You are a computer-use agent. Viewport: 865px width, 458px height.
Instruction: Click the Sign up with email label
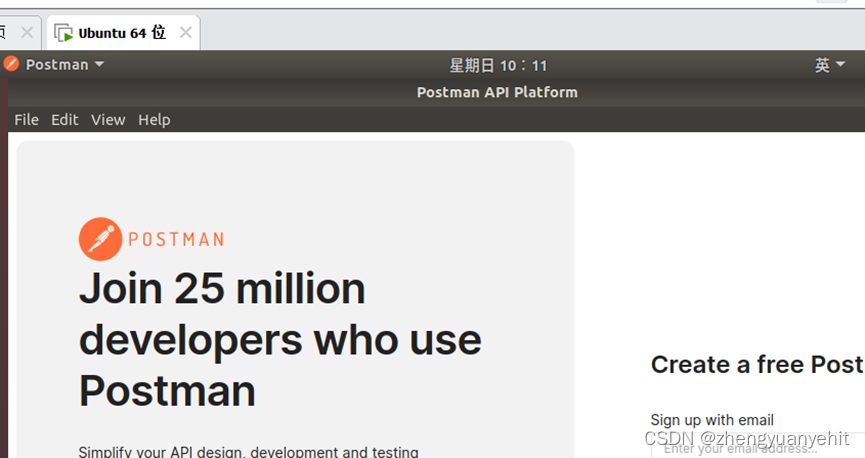712,420
